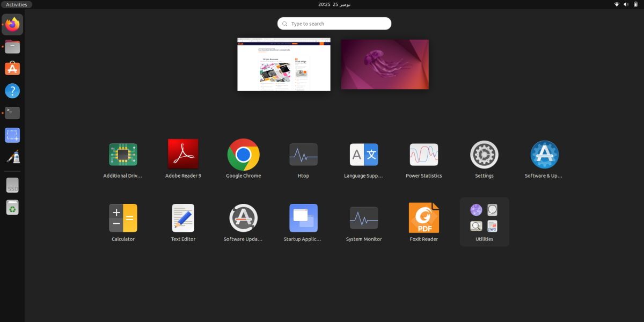Viewport: 644px width, 322px height.
Task: Open the system status menu
Action: point(626,4)
